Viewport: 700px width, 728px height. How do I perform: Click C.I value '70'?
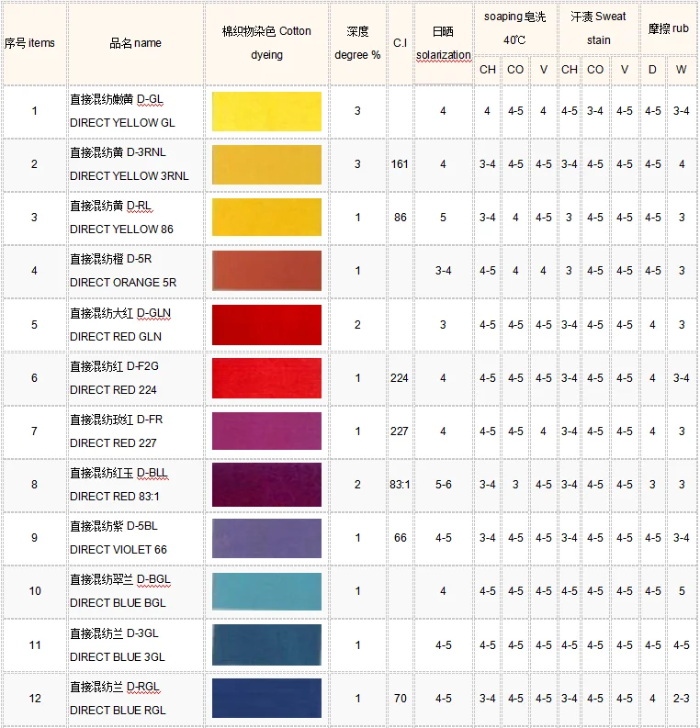pyautogui.click(x=401, y=699)
